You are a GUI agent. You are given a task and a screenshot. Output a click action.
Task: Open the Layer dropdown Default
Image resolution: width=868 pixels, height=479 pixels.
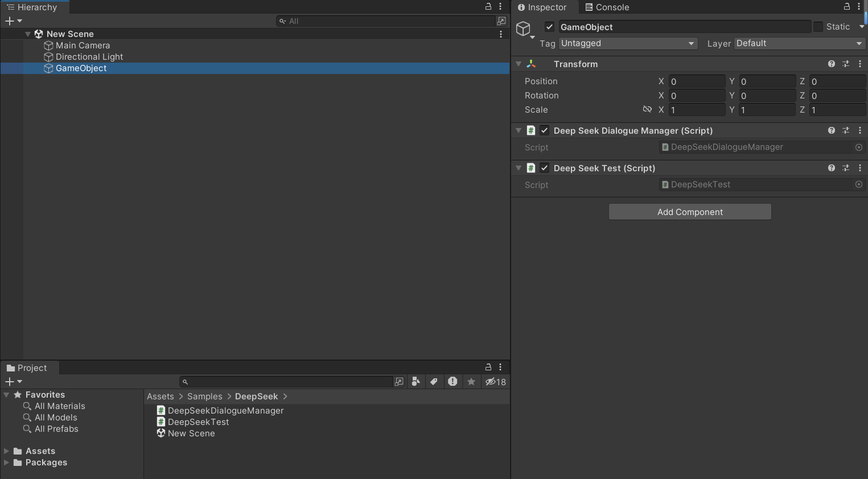[x=800, y=43]
